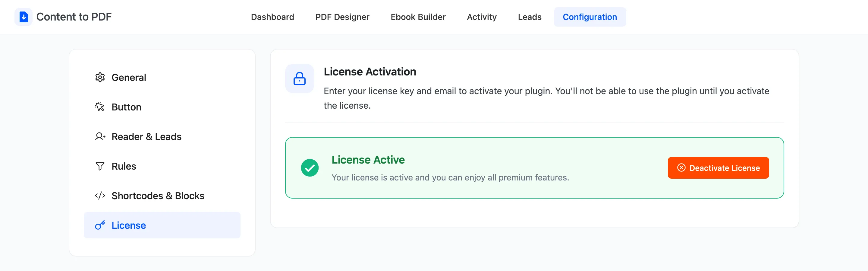Click the Reader & Leads user icon
868x271 pixels.
click(100, 137)
